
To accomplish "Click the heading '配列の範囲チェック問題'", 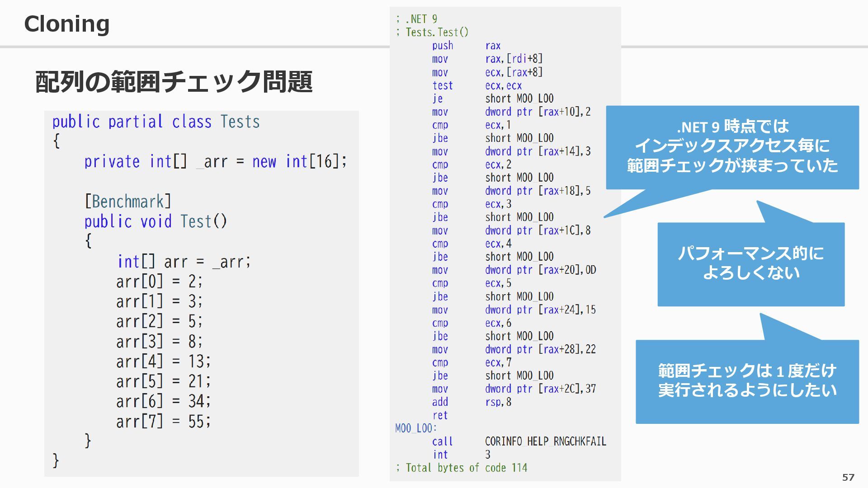I will [174, 82].
